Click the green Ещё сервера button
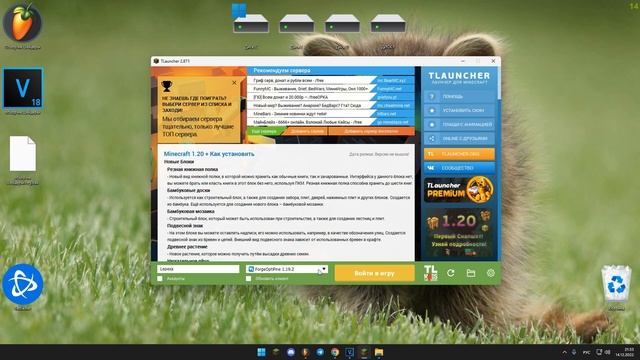Image resolution: width=640 pixels, height=360 pixels. click(x=264, y=131)
